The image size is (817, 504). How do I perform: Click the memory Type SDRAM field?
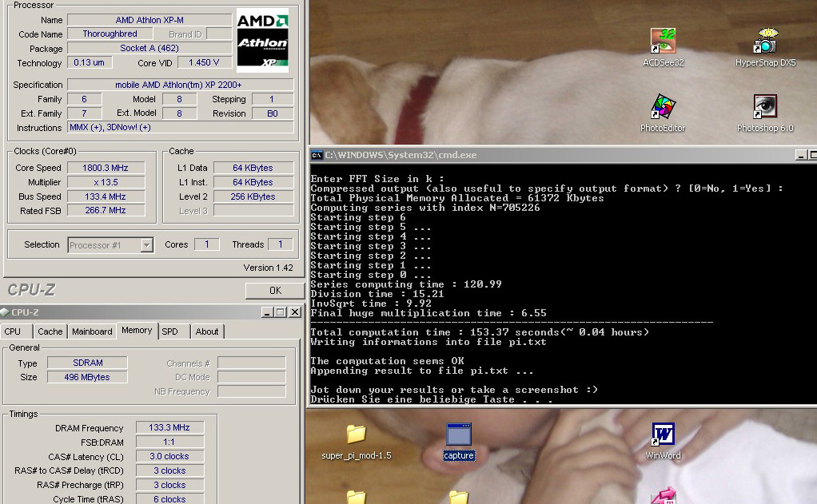(x=88, y=363)
